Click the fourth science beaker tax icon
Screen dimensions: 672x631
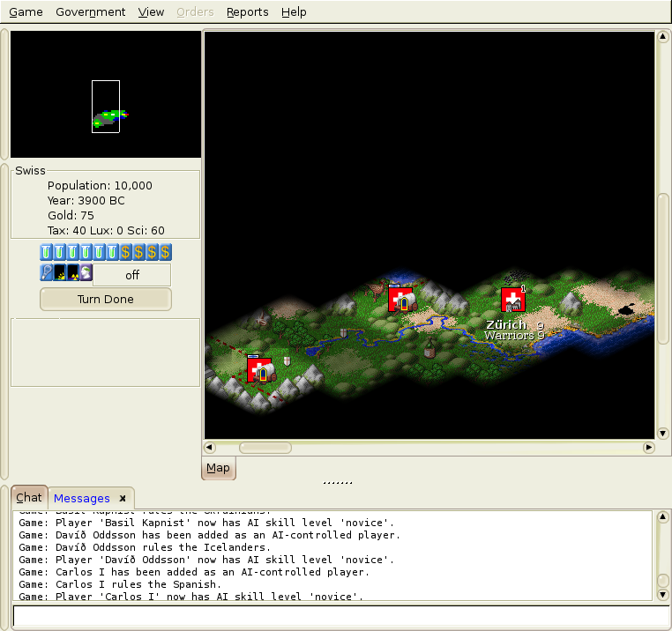[86, 252]
